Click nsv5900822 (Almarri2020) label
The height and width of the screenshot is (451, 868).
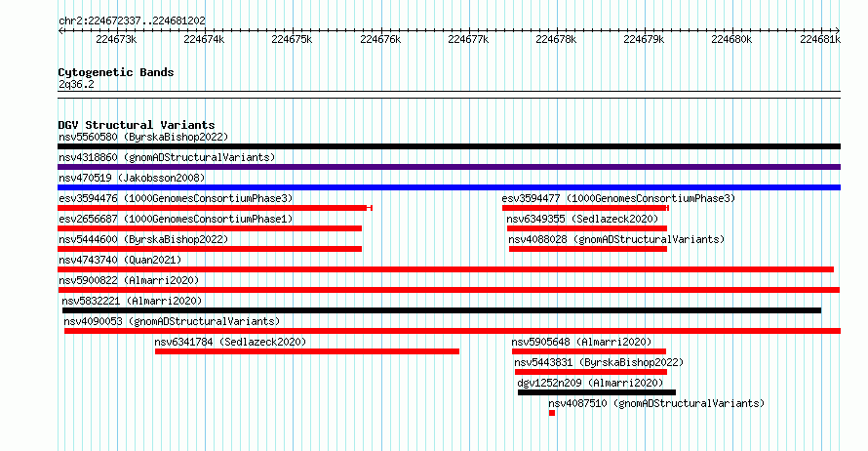click(129, 280)
